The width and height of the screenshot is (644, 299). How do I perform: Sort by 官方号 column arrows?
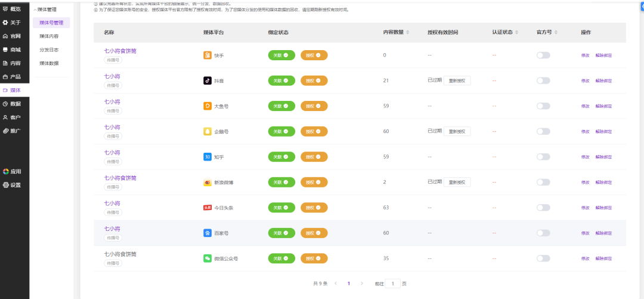point(556,32)
